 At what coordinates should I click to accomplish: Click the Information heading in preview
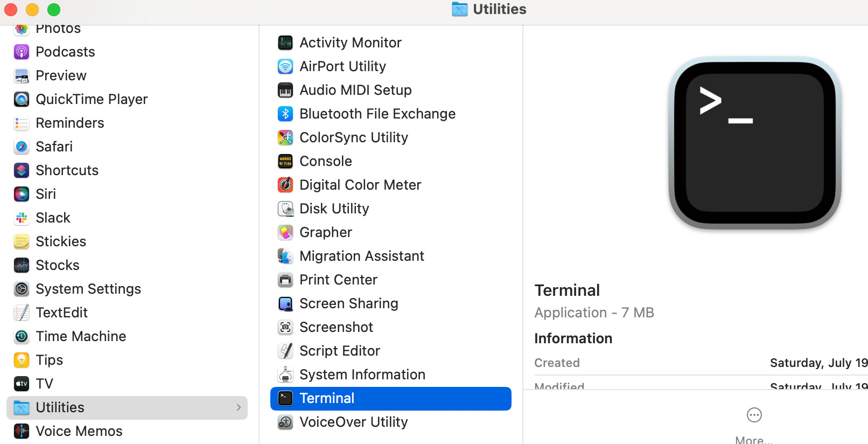coord(573,338)
